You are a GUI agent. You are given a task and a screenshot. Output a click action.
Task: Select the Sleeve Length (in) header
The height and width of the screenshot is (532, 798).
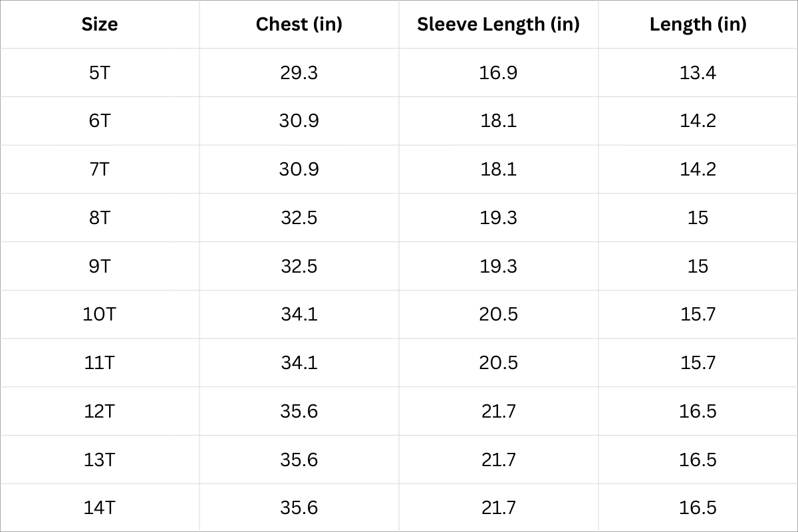click(498, 25)
